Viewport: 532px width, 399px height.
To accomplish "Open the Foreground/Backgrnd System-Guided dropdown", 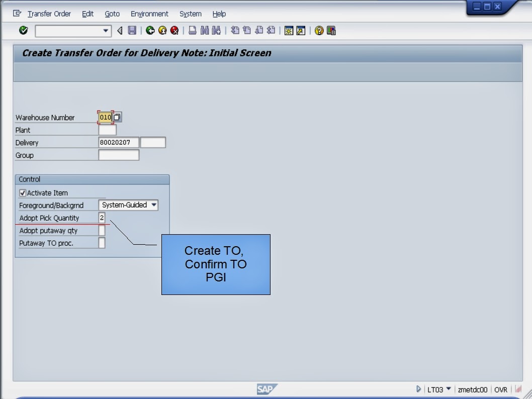I will (x=154, y=205).
